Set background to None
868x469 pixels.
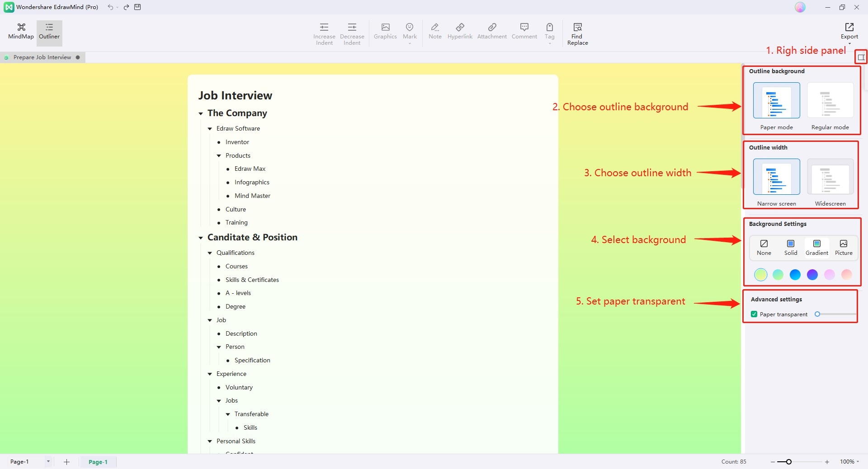coord(764,248)
